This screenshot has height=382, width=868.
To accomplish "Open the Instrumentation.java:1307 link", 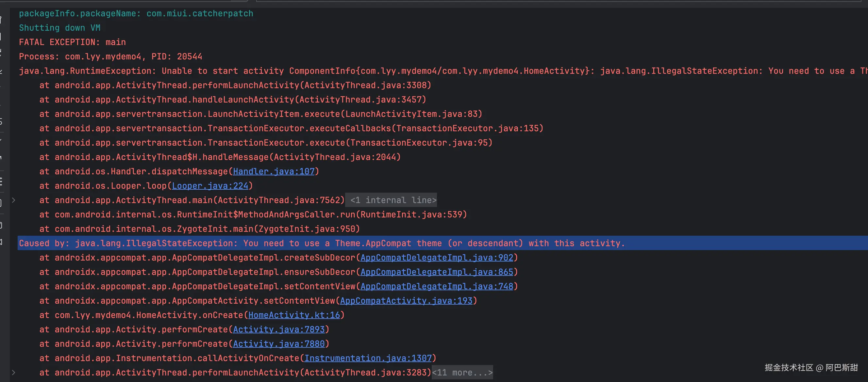I will click(368, 358).
